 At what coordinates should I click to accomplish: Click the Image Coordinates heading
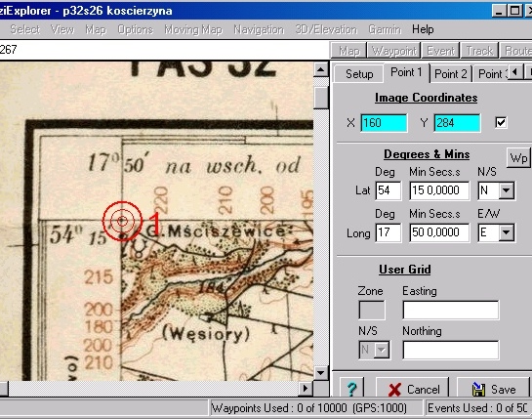[427, 98]
